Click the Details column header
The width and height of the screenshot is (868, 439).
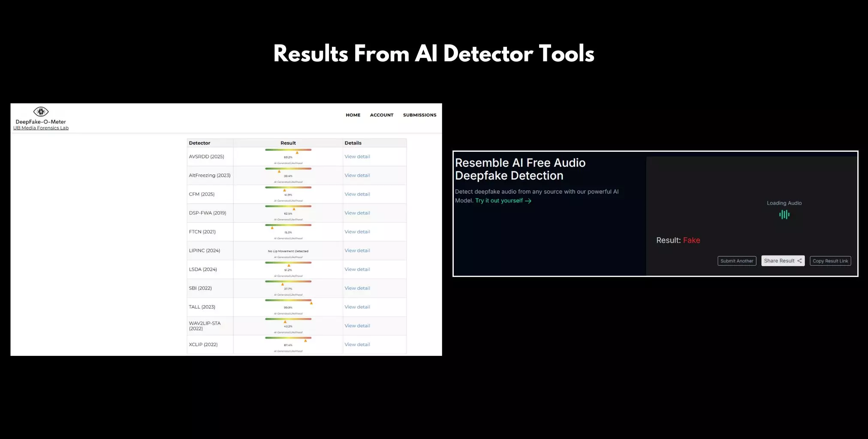[353, 143]
